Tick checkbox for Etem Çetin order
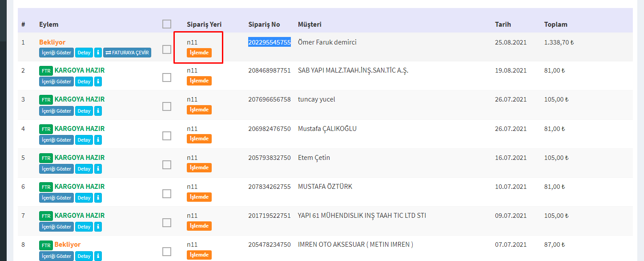This screenshot has height=261, width=644. coord(167,165)
